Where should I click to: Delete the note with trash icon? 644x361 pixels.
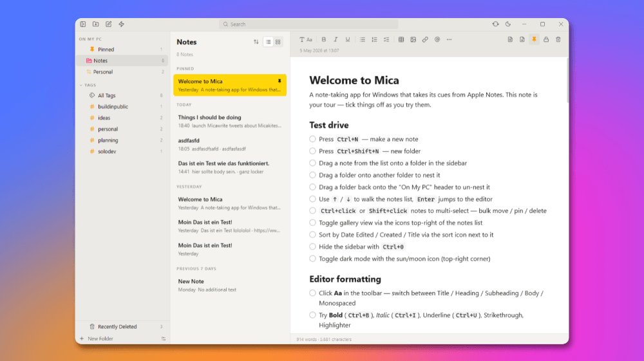point(558,40)
